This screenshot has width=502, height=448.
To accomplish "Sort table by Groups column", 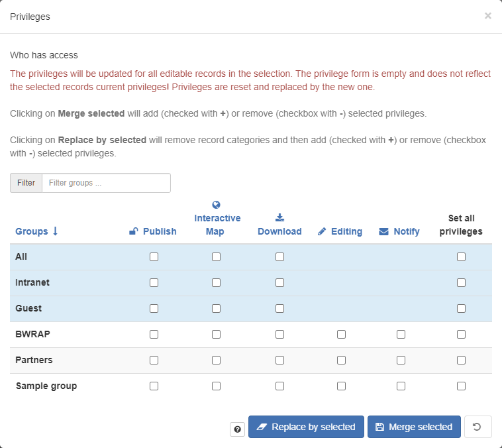I will pyautogui.click(x=31, y=231).
